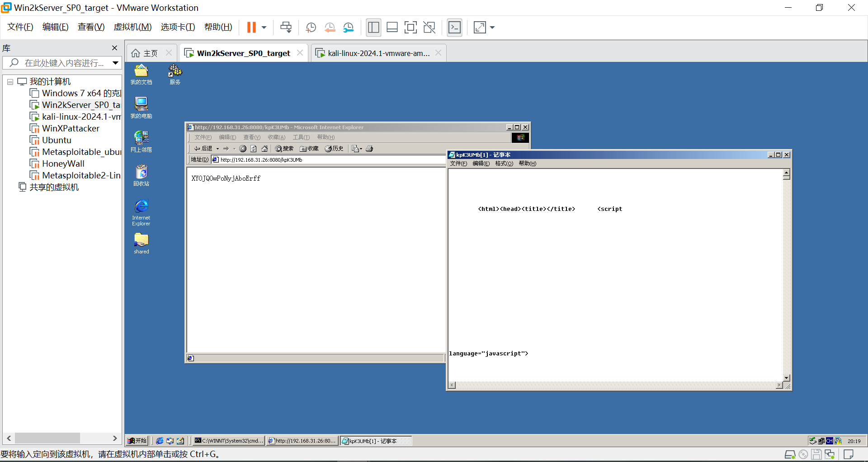This screenshot has width=868, height=462.
Task: Open the 我的文档 desktop icon
Action: [141, 75]
